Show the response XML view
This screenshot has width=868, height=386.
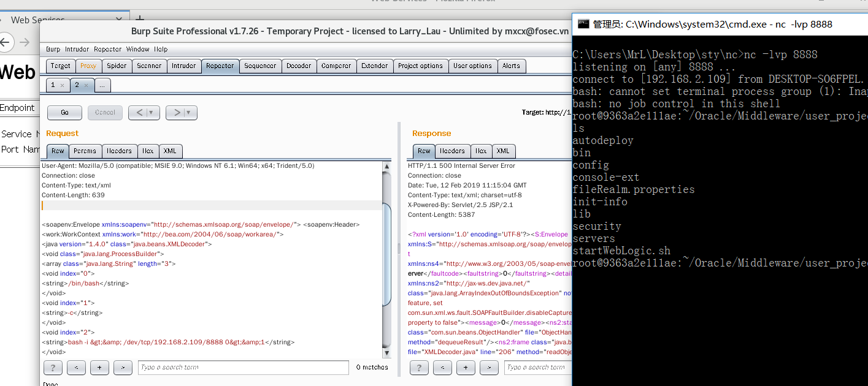pyautogui.click(x=503, y=151)
